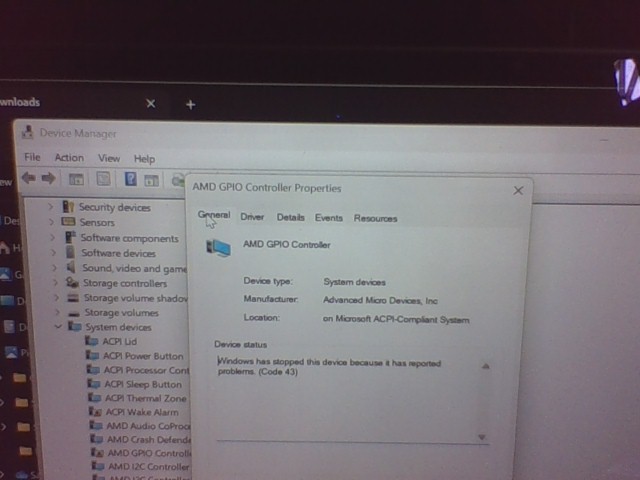640x480 pixels.
Task: Open the File menu
Action: click(32, 157)
